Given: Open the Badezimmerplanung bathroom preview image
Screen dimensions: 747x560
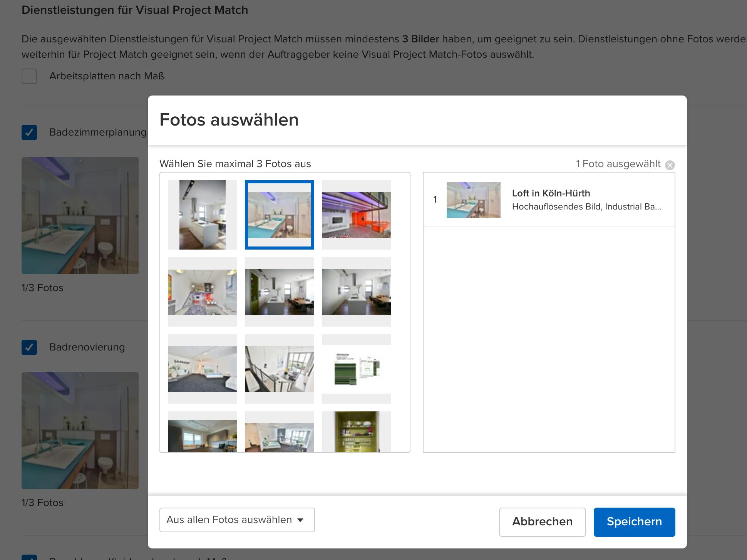Looking at the screenshot, I should 80,216.
